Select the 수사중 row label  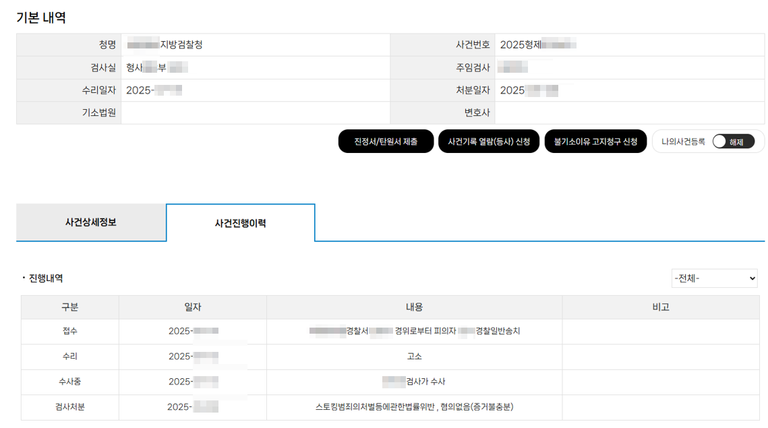coord(70,382)
